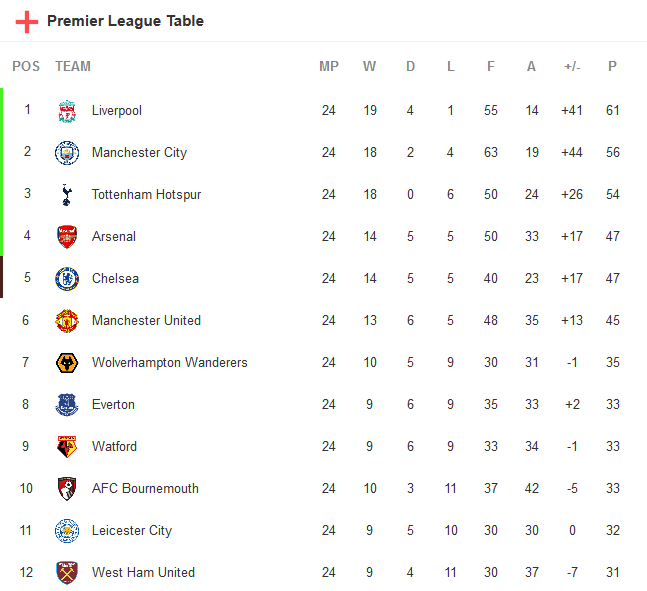This screenshot has height=591, width=647.
Task: Open the West Ham United team link
Action: [143, 573]
